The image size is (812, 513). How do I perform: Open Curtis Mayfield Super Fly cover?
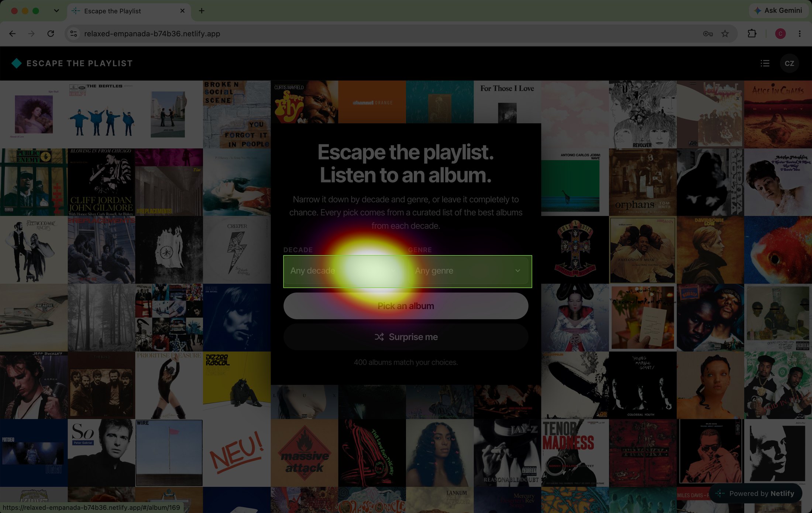coord(304,102)
